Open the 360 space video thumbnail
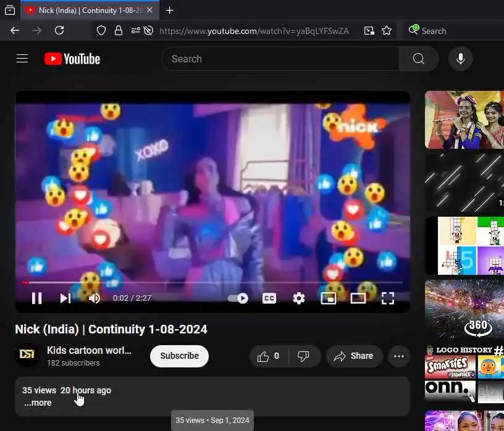 coord(464,309)
